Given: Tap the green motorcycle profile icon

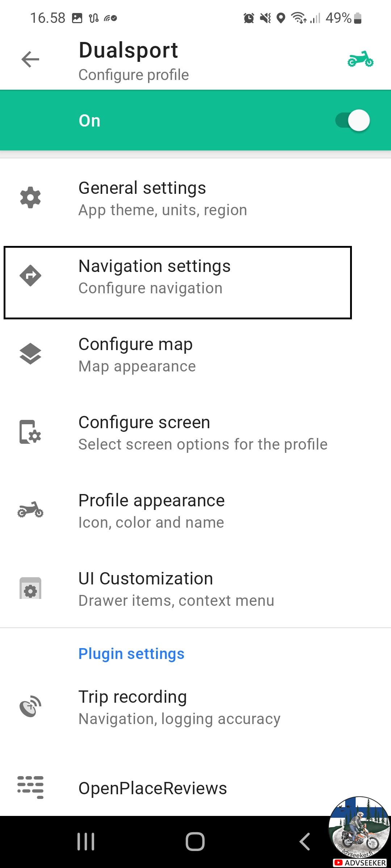Looking at the screenshot, I should pyautogui.click(x=360, y=59).
